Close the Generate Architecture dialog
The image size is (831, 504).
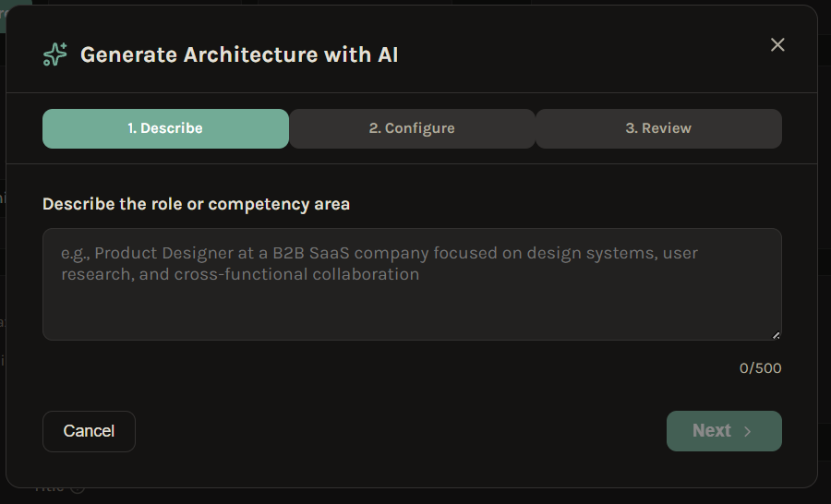pyautogui.click(x=777, y=44)
